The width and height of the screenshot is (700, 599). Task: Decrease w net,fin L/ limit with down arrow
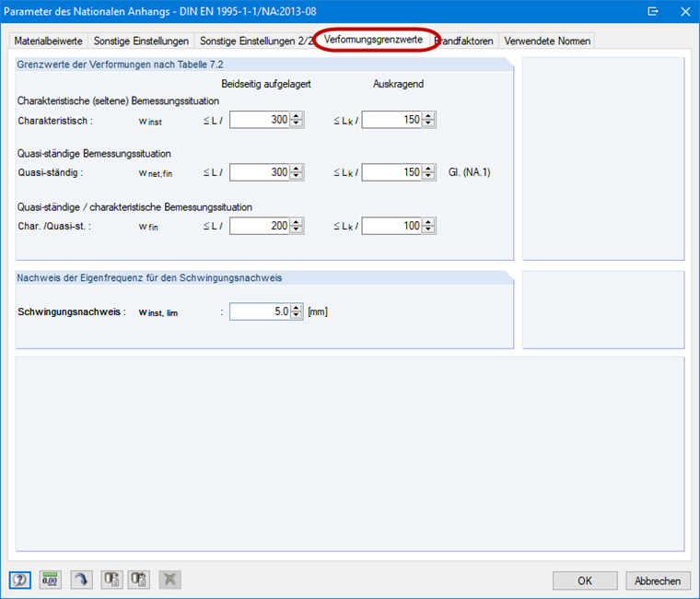tap(296, 176)
